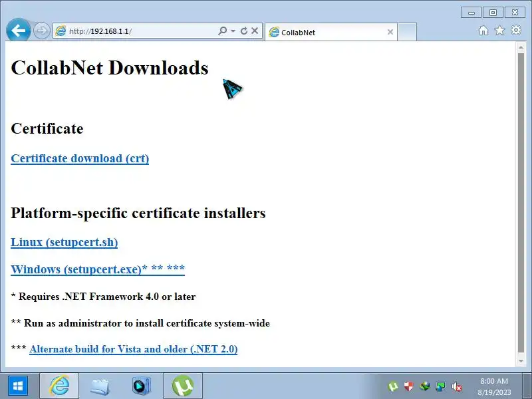The image size is (532, 399).
Task: Expand the address bar dropdown arrow
Action: [233, 31]
